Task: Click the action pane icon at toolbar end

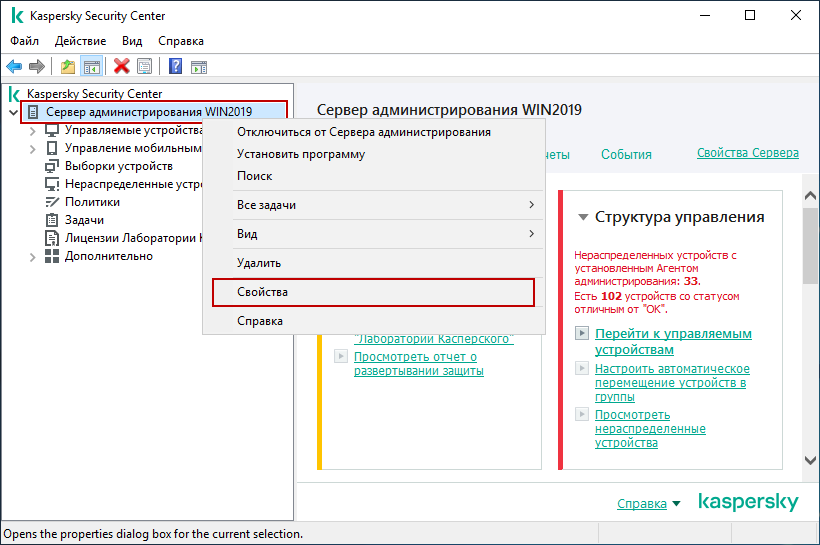Action: pyautogui.click(x=199, y=67)
